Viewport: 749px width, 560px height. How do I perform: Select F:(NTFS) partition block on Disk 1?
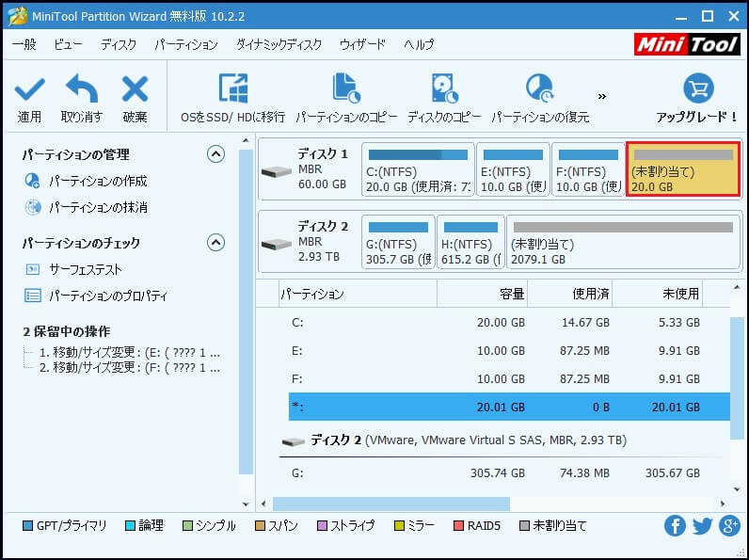[x=588, y=169]
